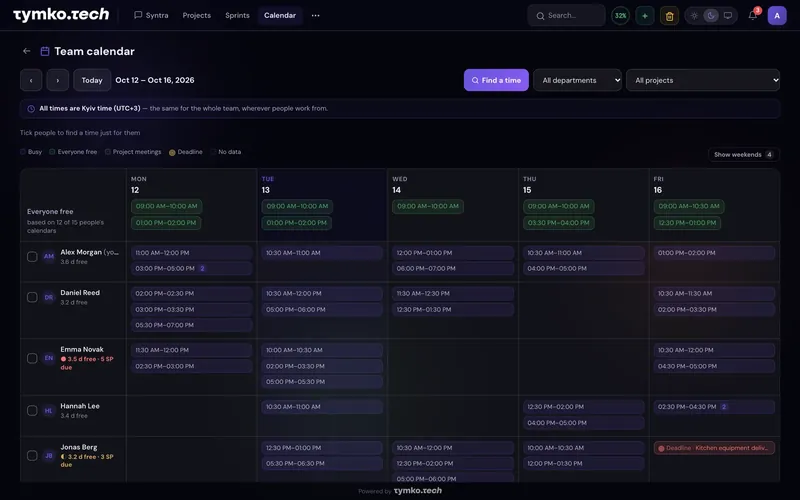Open the more options ellipsis menu
Screen dimensions: 800x500
315,15
